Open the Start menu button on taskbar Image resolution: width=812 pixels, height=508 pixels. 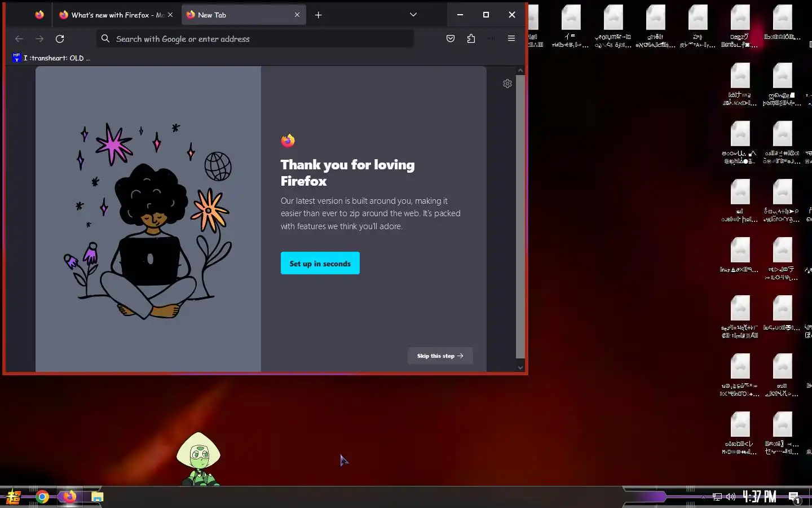point(14,497)
